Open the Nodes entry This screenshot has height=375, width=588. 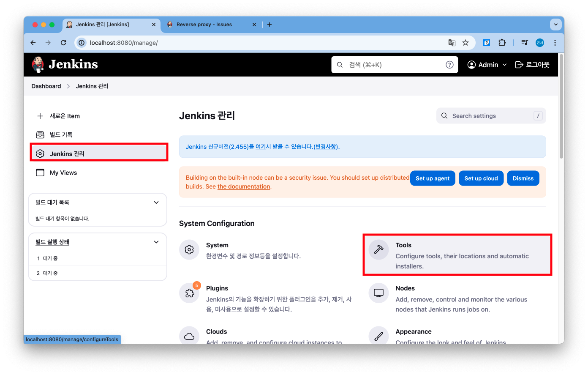(x=457, y=298)
